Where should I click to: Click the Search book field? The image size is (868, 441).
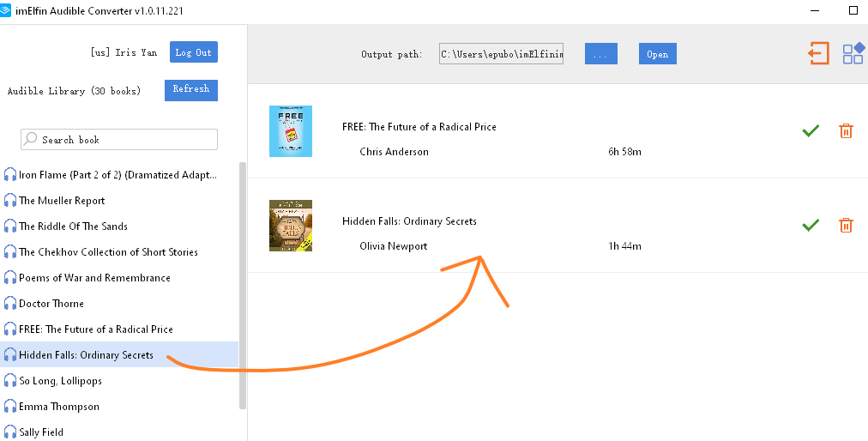tap(119, 140)
